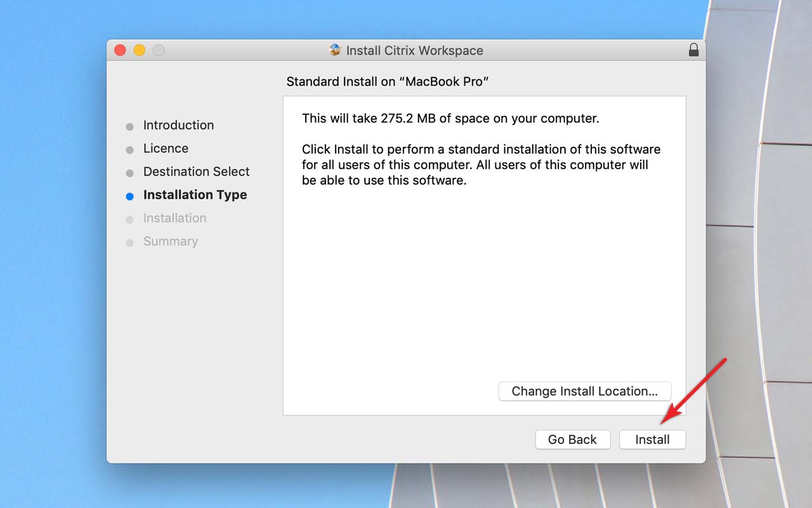Click the 275.2 MB space requirement text
Screen dimensions: 812x508
tap(450, 119)
